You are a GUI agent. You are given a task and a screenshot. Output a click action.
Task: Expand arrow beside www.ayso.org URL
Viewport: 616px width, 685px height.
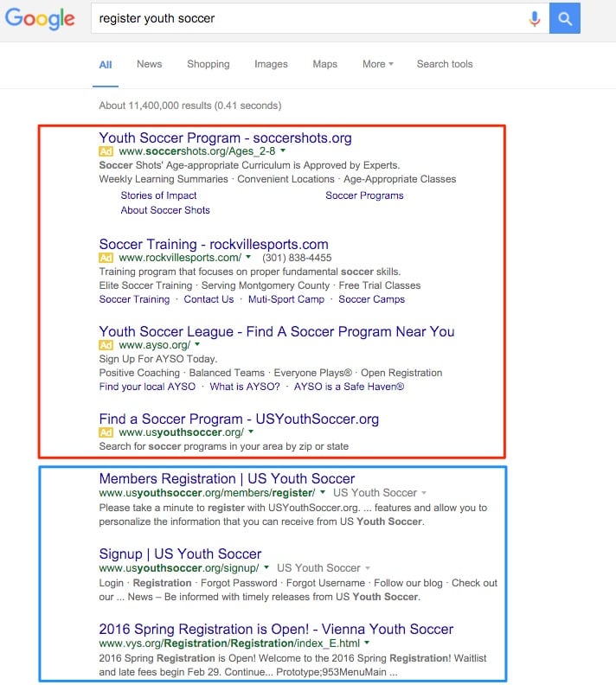click(x=197, y=344)
